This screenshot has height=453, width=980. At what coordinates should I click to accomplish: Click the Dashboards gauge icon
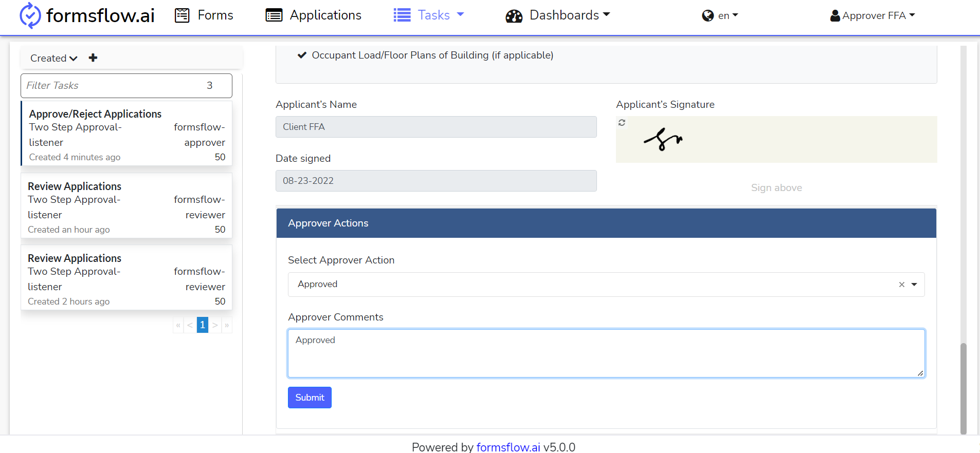[514, 16]
